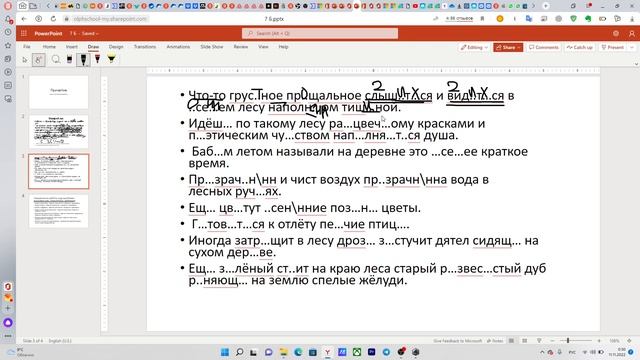Open the Evernote elephant extension icon
640x360 pixels.
(x=588, y=19)
